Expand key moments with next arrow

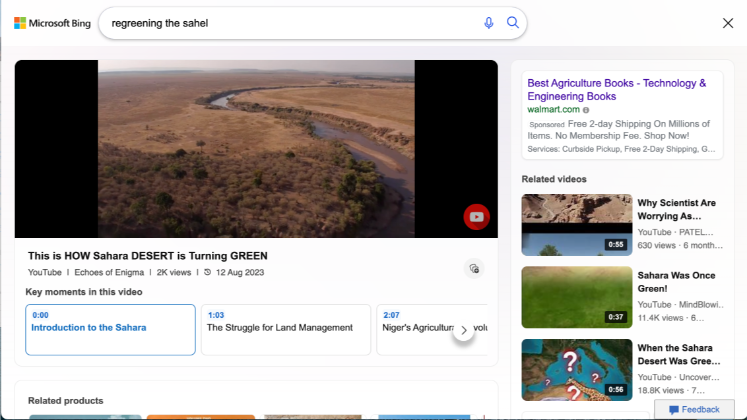coord(463,330)
